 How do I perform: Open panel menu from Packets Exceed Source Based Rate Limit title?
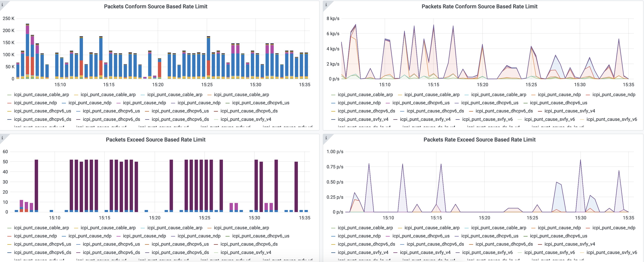(x=155, y=140)
